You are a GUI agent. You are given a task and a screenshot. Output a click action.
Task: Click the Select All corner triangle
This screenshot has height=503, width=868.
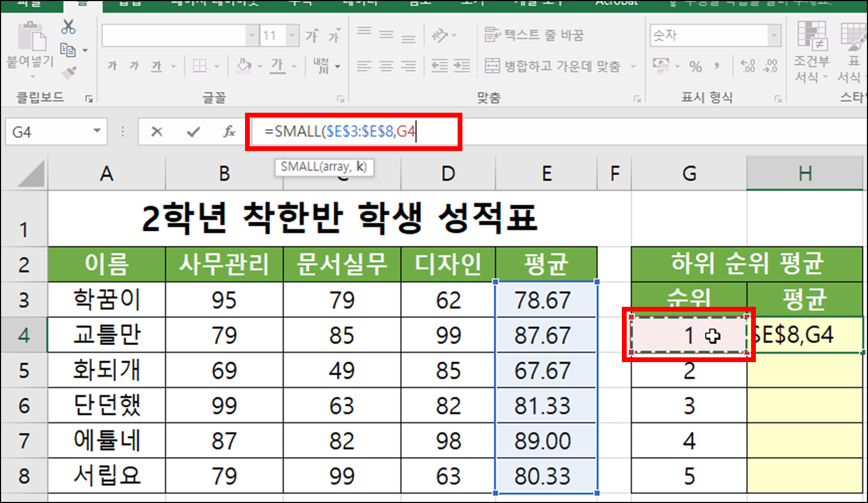point(31,174)
